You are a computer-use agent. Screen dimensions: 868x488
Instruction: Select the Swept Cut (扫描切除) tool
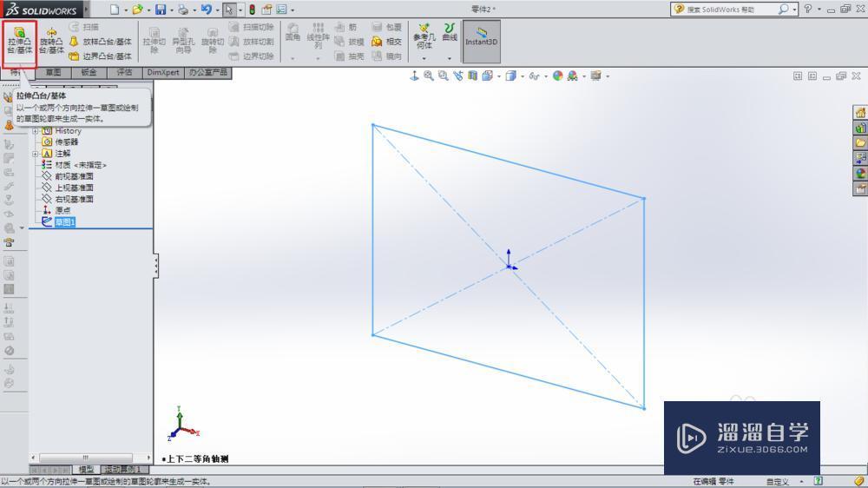click(x=252, y=27)
